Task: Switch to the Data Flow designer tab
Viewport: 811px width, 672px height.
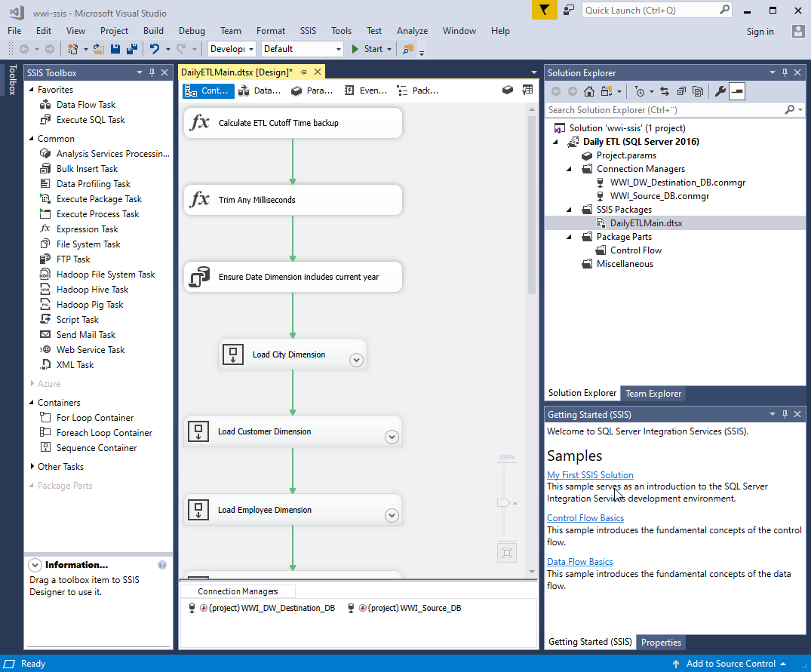Action: 260,91
